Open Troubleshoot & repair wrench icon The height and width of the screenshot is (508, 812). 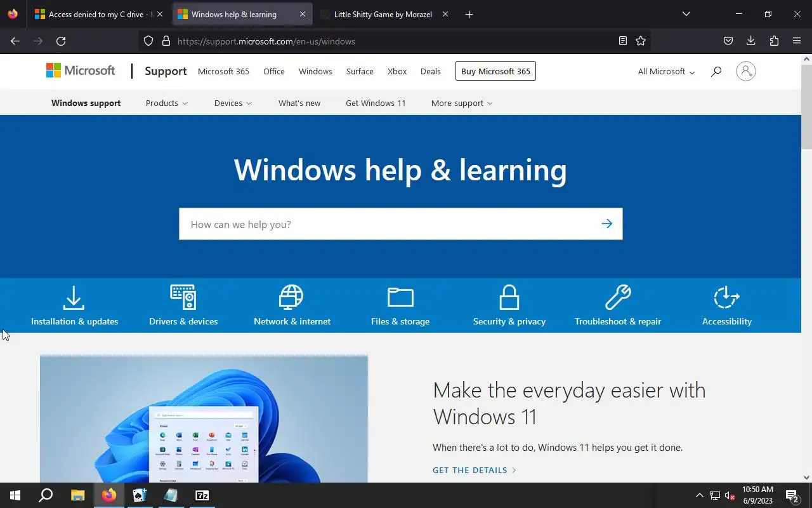618,297
